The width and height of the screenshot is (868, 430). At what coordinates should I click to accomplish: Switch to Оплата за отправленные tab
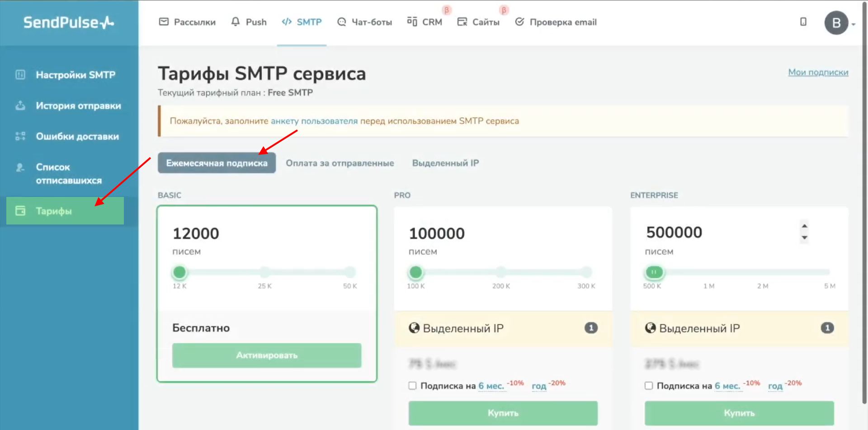(340, 163)
